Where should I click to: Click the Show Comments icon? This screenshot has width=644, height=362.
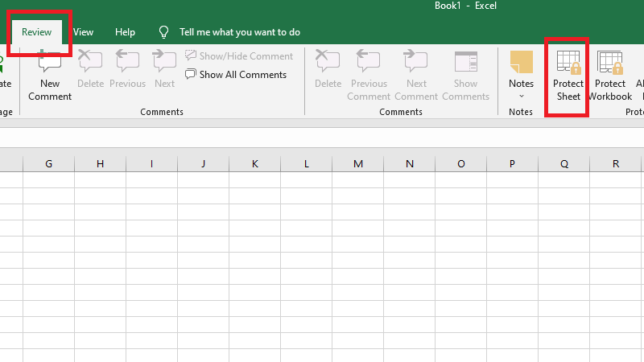pos(465,63)
